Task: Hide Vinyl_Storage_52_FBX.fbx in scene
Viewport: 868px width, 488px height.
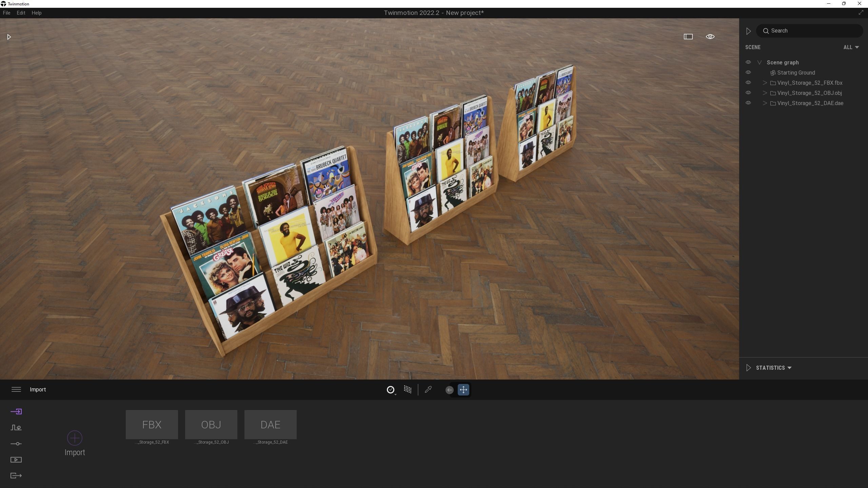Action: coord(748,83)
